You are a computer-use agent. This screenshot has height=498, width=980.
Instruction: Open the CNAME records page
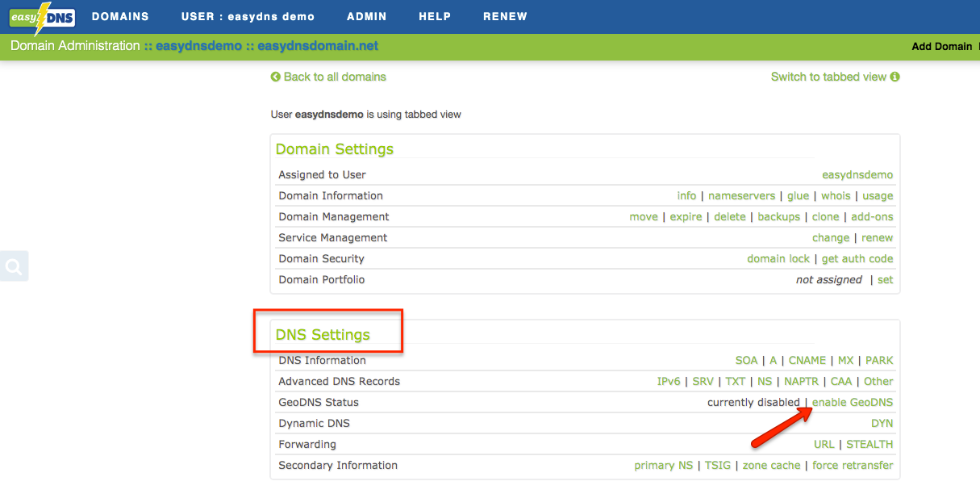click(x=807, y=360)
